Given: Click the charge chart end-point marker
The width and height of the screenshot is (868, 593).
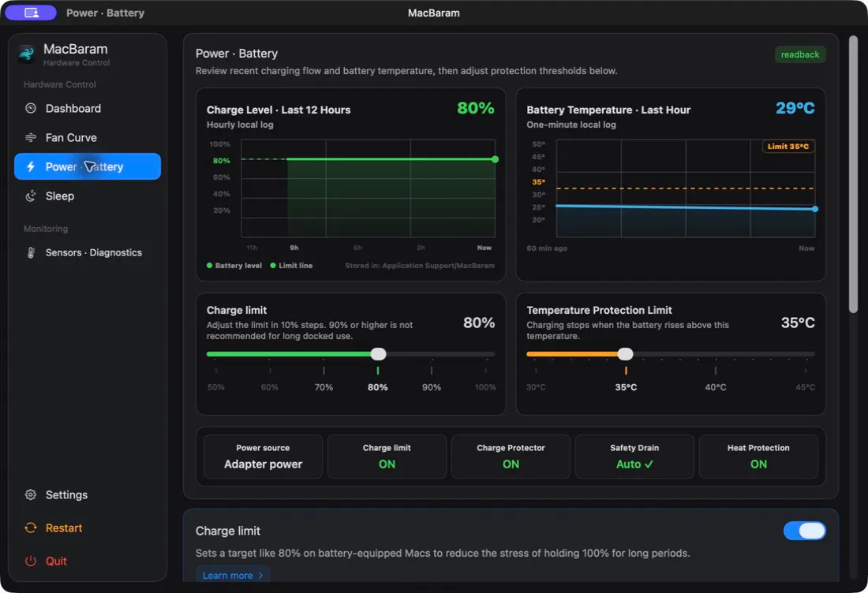Looking at the screenshot, I should pos(495,159).
